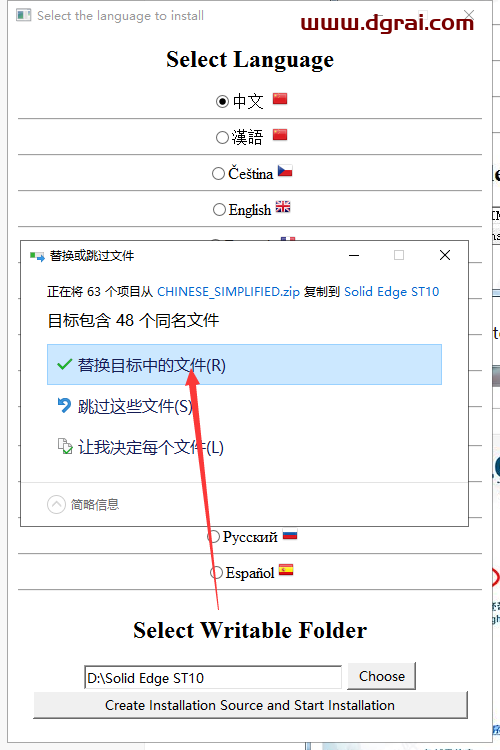Click the Choose folder button
The width and height of the screenshot is (500, 750).
click(381, 676)
